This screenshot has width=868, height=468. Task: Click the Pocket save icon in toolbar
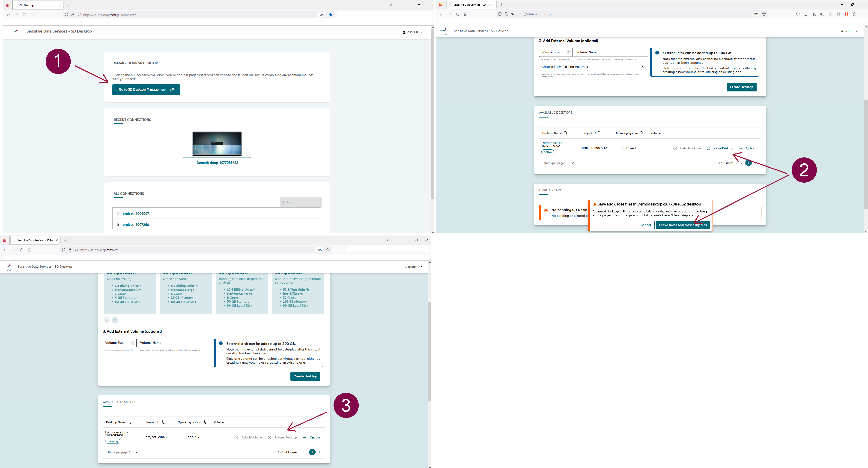[798, 14]
